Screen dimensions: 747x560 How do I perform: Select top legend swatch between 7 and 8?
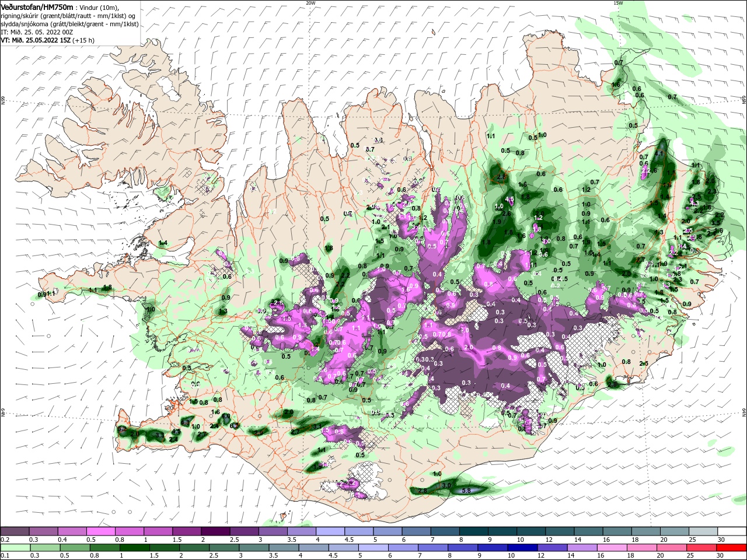click(x=445, y=531)
